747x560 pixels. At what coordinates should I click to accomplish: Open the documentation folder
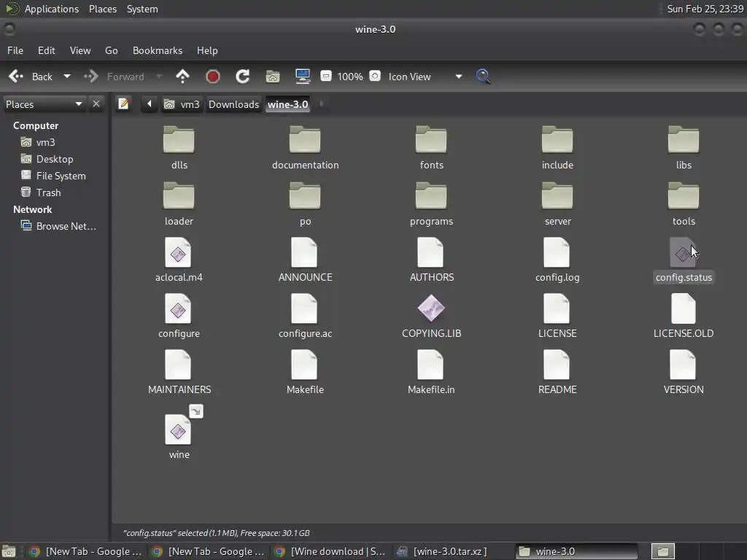pyautogui.click(x=305, y=147)
